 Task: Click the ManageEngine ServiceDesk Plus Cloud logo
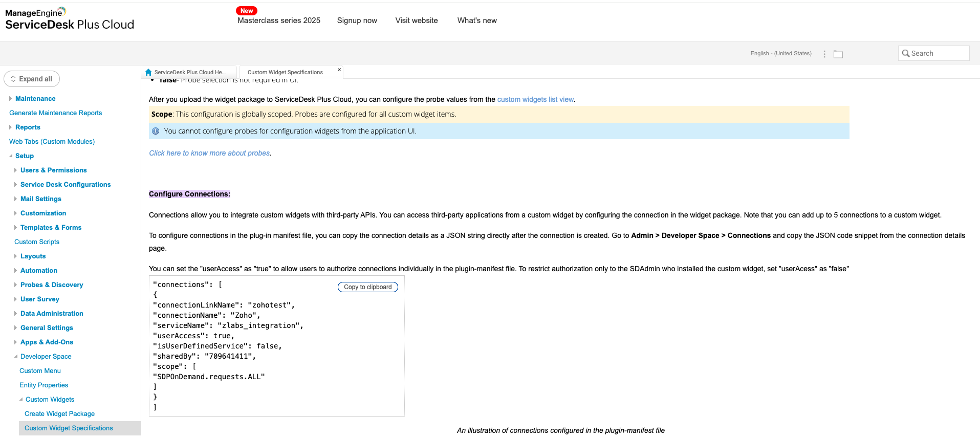click(70, 19)
